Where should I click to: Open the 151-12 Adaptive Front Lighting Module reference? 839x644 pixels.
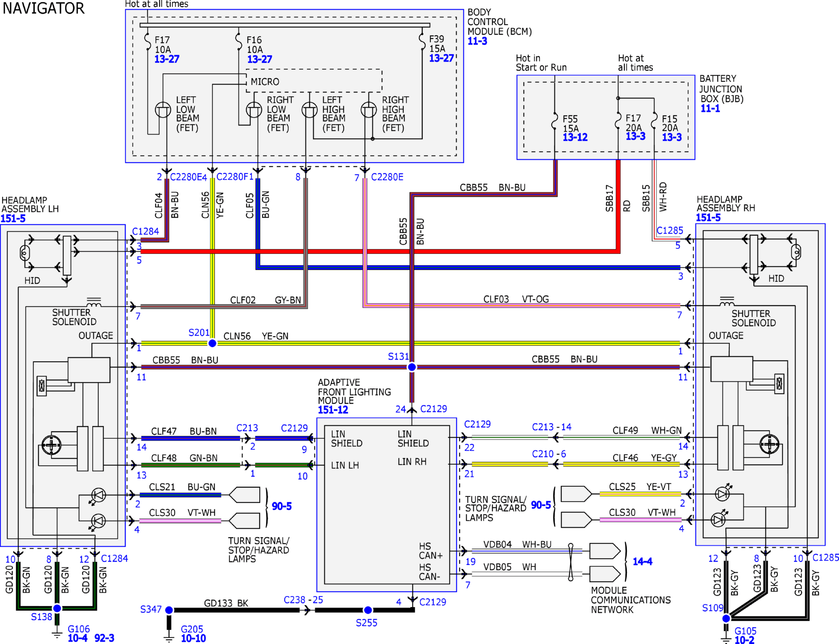(x=333, y=410)
